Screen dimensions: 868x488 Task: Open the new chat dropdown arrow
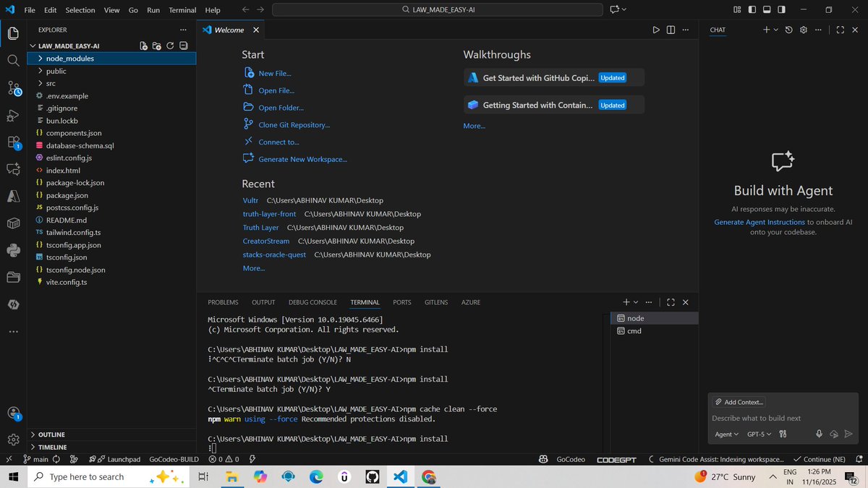coord(776,30)
